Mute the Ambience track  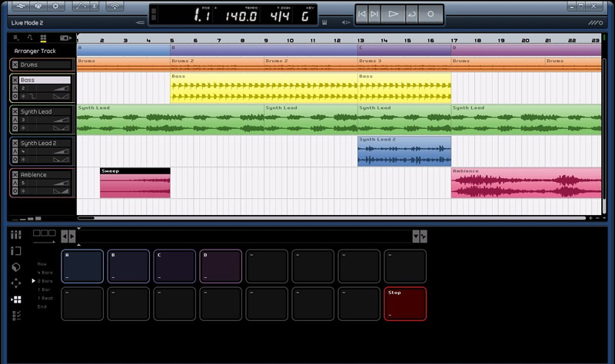(x=15, y=175)
